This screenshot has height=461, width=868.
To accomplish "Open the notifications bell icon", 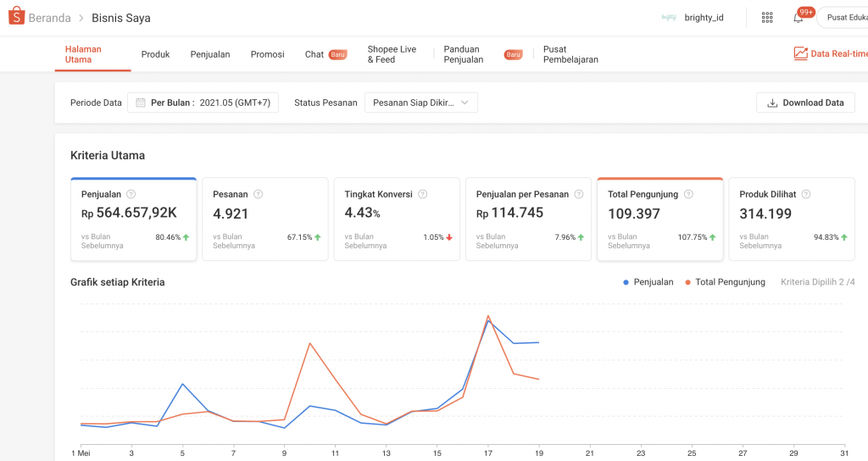I will [x=798, y=19].
